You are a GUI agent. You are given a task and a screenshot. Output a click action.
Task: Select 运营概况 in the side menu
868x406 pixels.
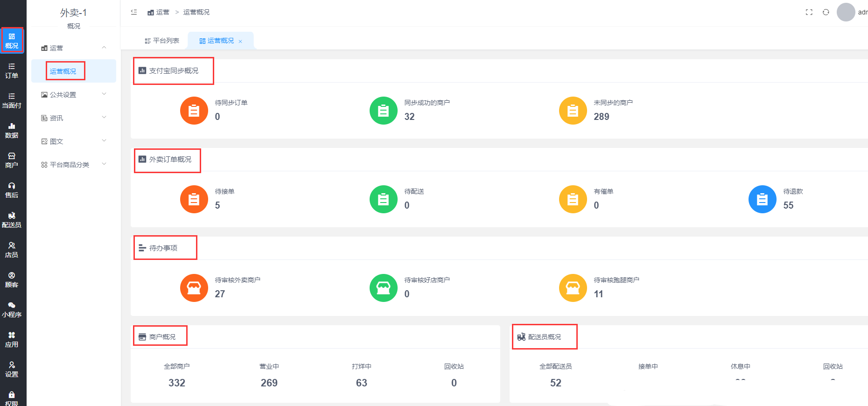coord(63,71)
